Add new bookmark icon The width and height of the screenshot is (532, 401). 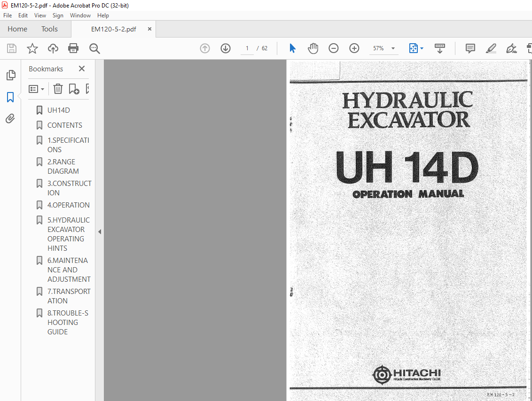tap(74, 89)
